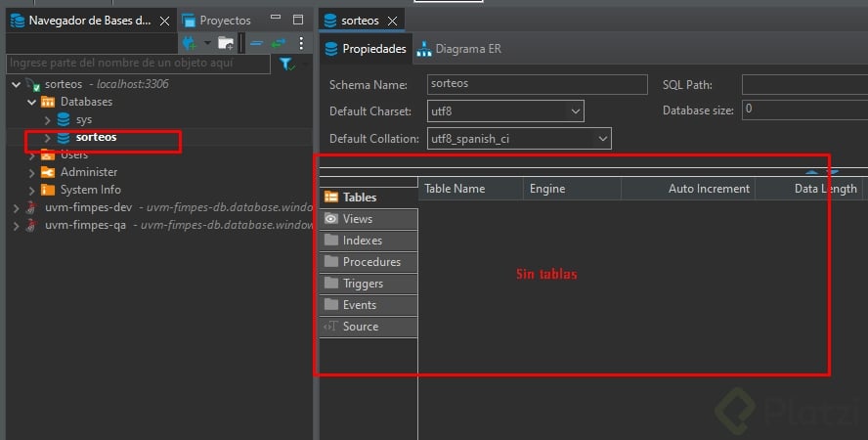Open the Default Charset dropdown

point(575,110)
